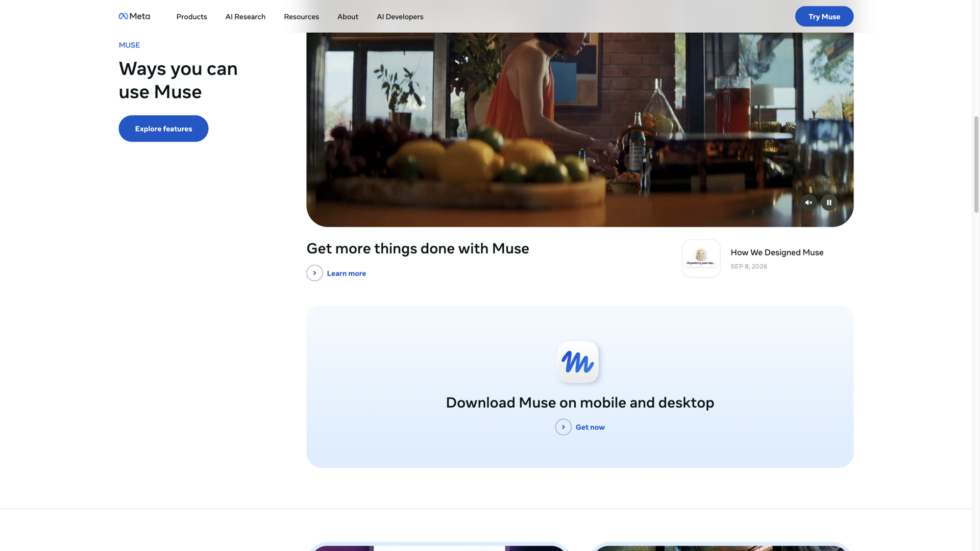Click the kitchen video frame

click(x=580, y=130)
